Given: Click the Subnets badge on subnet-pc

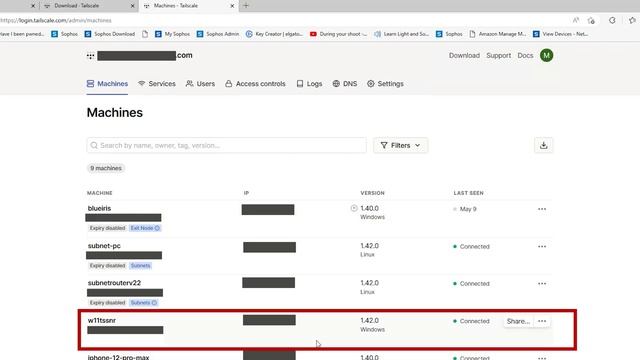Looking at the screenshot, I should point(140,266).
